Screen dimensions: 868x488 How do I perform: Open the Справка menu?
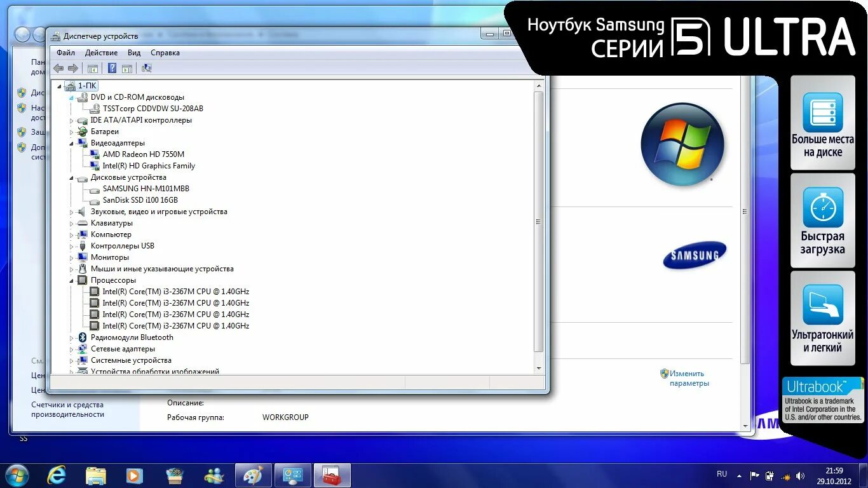pyautogui.click(x=165, y=53)
